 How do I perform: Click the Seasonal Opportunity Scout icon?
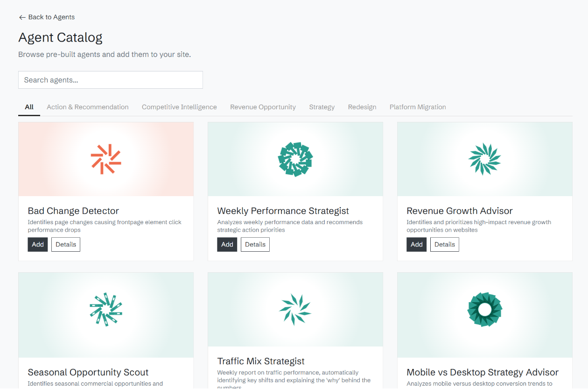(106, 309)
